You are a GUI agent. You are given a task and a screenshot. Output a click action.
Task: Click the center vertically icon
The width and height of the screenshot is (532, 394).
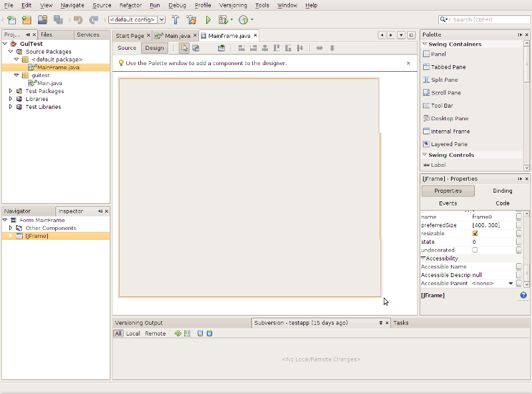(300, 48)
